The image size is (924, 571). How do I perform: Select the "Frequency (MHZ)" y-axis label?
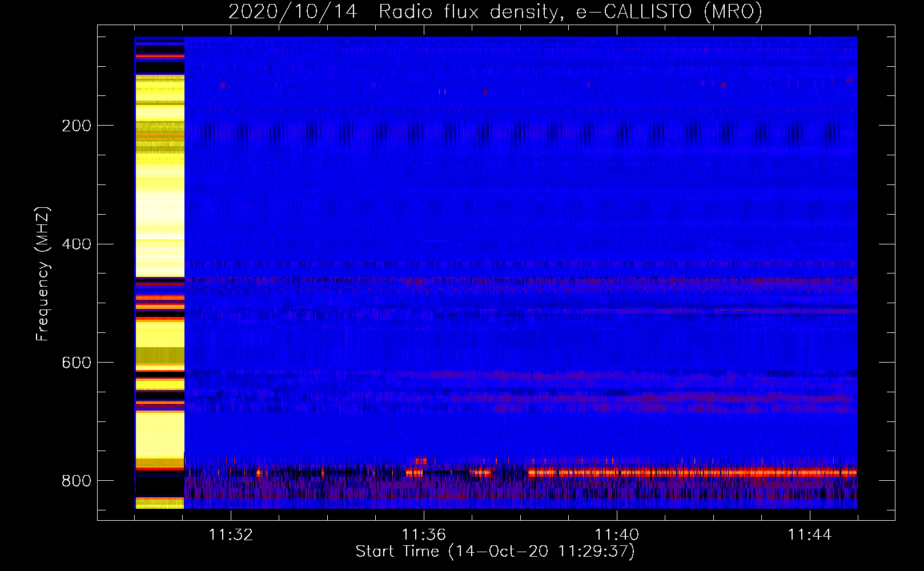pos(43,274)
